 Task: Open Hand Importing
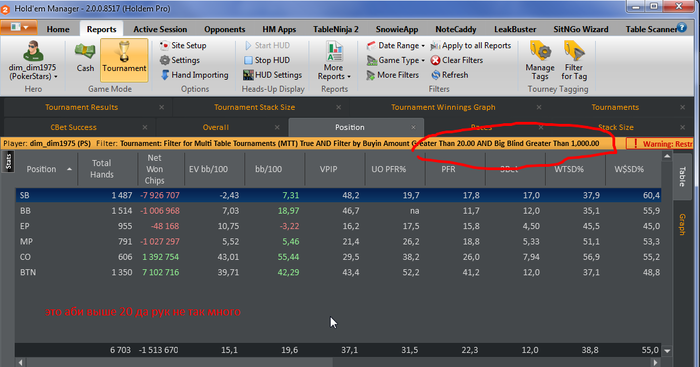(x=195, y=75)
